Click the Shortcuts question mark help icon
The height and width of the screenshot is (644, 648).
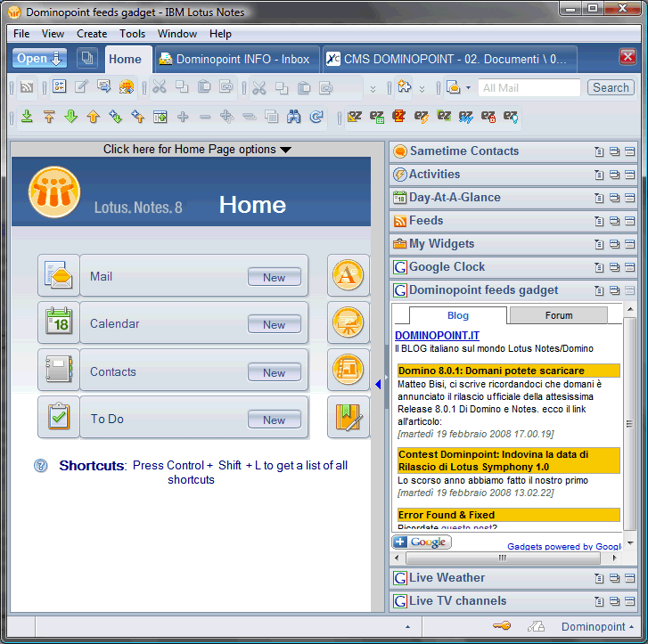pos(40,466)
